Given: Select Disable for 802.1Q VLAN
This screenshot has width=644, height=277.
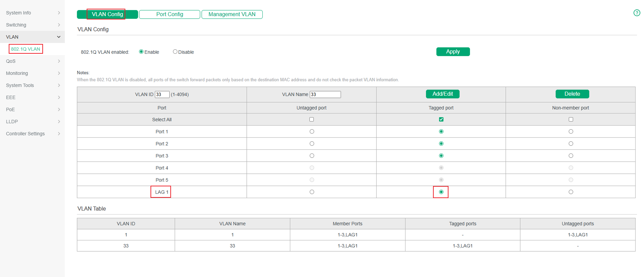Looking at the screenshot, I should pyautogui.click(x=175, y=52).
